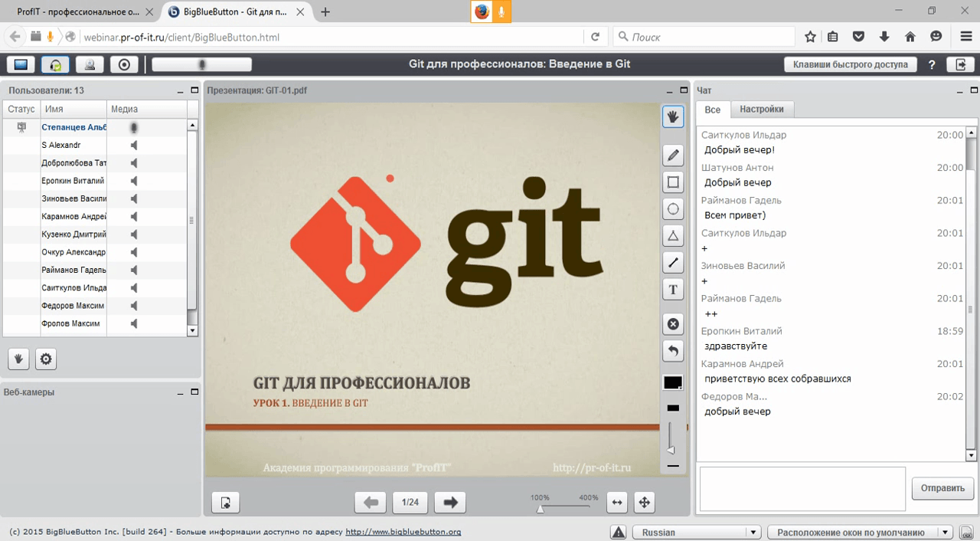Open the help question mark button
980x541 pixels.
tap(932, 64)
